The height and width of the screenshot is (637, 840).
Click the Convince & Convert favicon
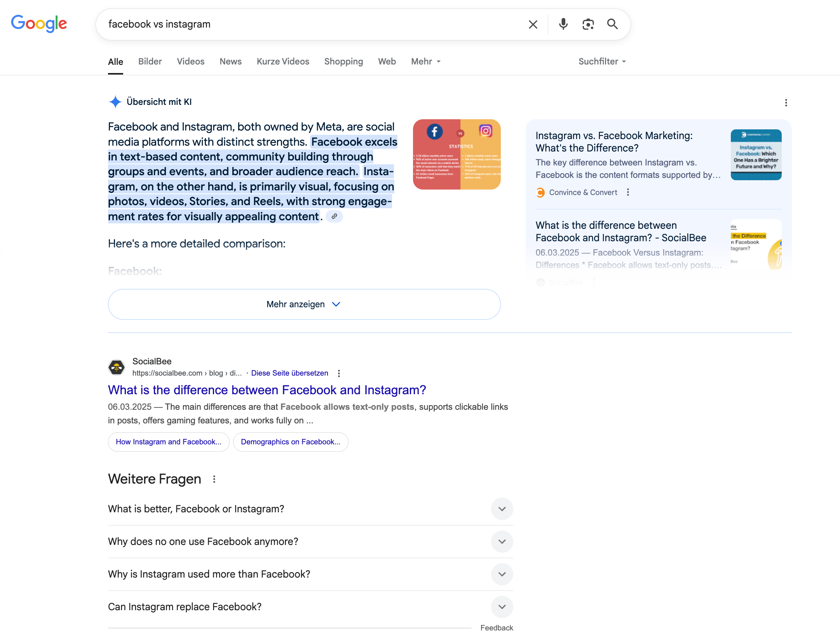point(540,192)
